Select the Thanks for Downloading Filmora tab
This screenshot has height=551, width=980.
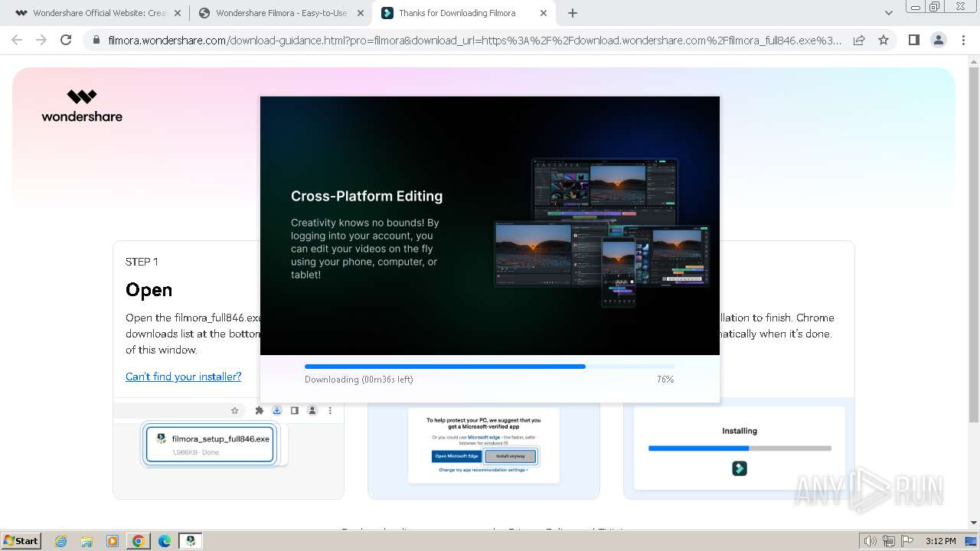(x=456, y=13)
